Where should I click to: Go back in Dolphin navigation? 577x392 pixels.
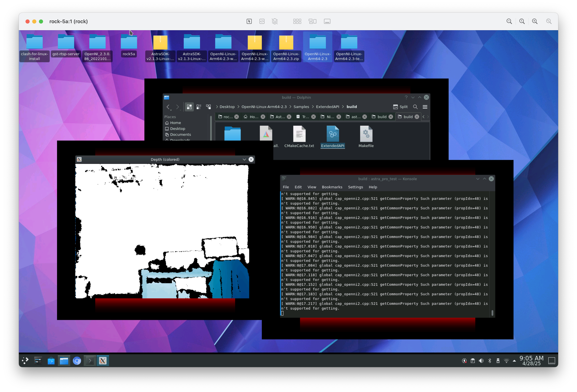point(168,107)
